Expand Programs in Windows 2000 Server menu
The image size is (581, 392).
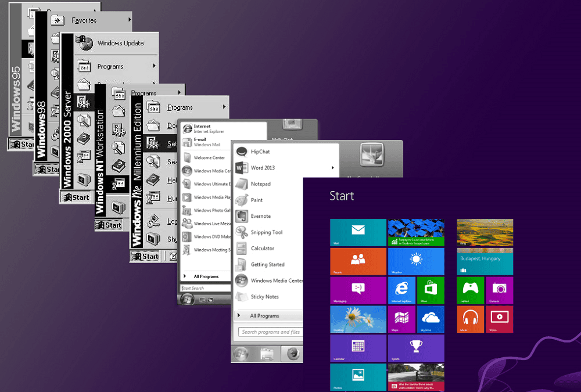pyautogui.click(x=154, y=66)
